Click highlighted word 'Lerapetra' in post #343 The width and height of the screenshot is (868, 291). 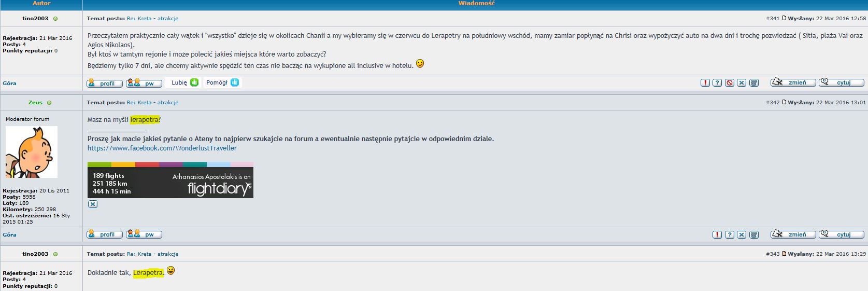(x=148, y=272)
